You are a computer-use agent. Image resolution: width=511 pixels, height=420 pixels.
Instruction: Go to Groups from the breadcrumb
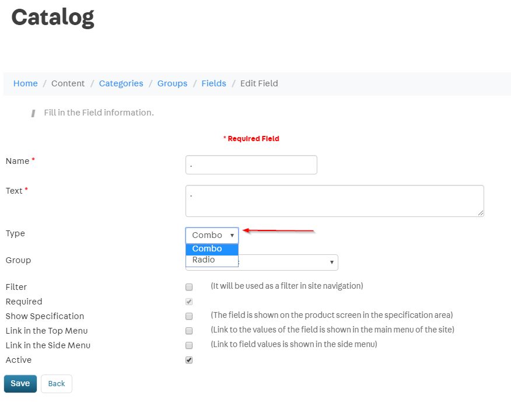click(x=172, y=83)
